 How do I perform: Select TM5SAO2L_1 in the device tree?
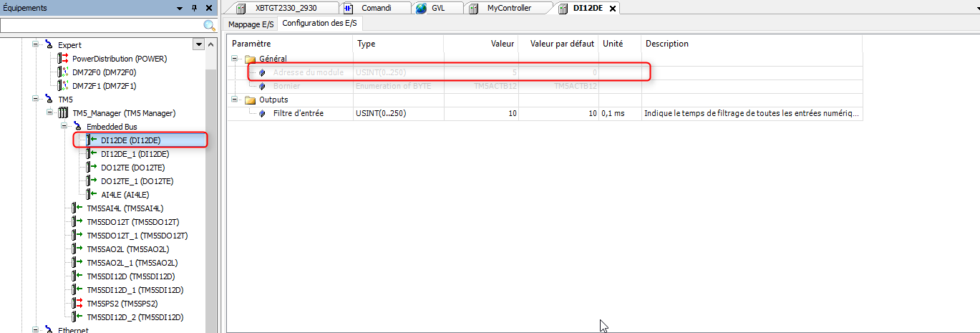(132, 262)
